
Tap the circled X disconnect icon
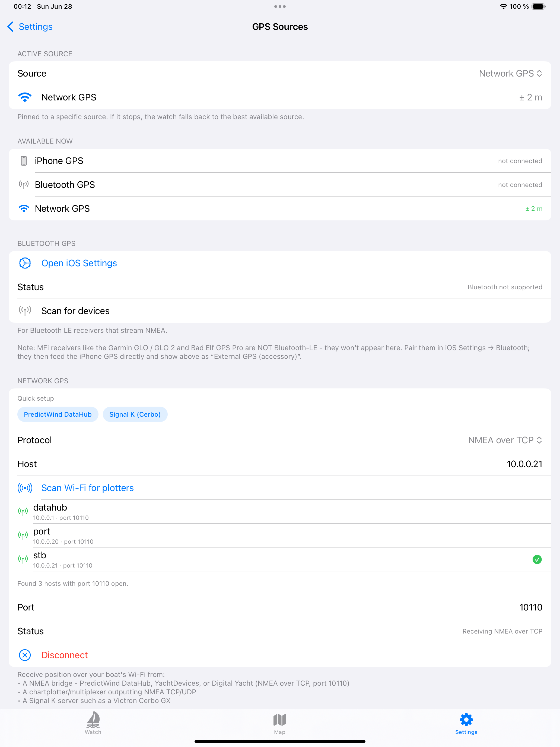click(x=25, y=655)
